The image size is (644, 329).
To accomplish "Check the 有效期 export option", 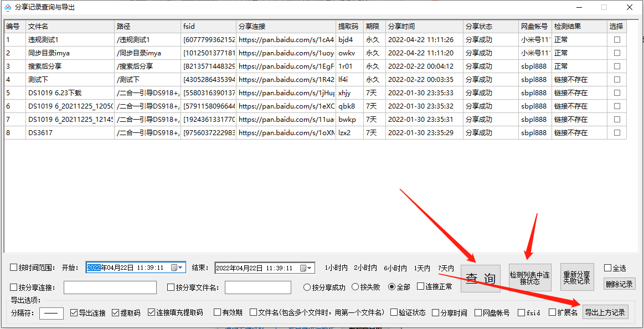I will (x=217, y=312).
